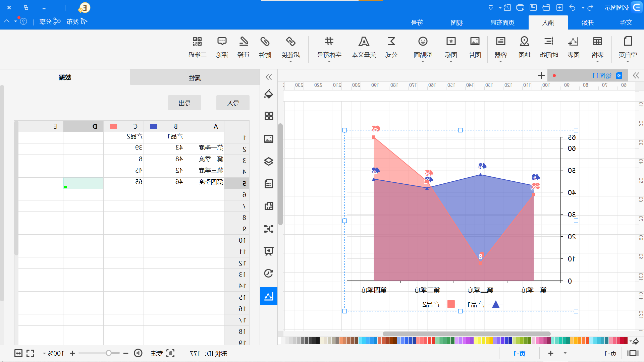
Task: Expand the 剪贴画 dropdown arrow
Action: 423,62
